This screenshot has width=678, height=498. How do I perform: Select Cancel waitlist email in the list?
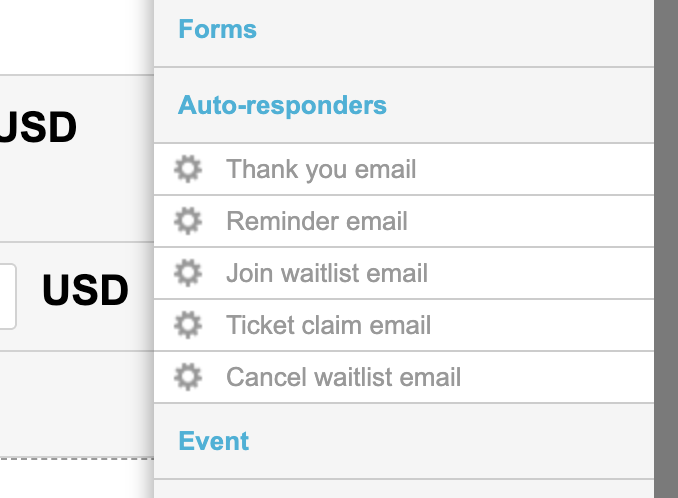[343, 377]
